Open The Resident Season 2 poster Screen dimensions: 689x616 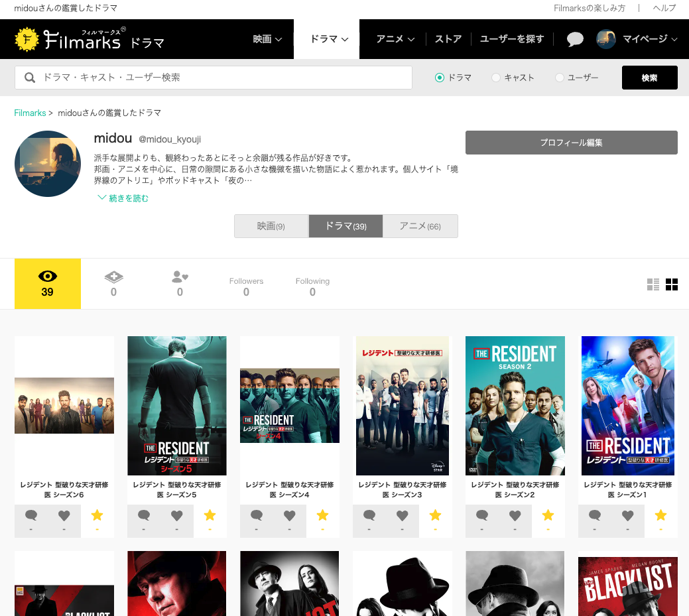pos(515,406)
